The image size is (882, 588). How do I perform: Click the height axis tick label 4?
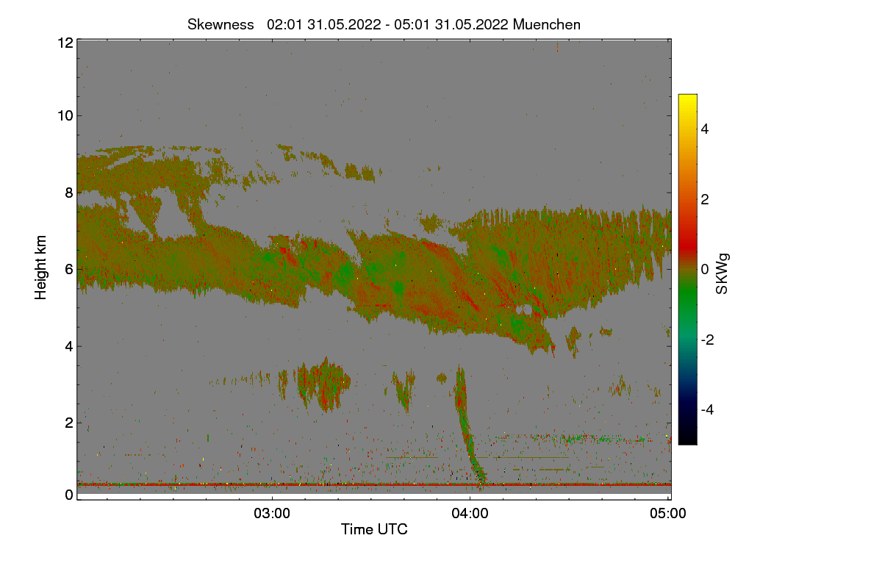(69, 346)
